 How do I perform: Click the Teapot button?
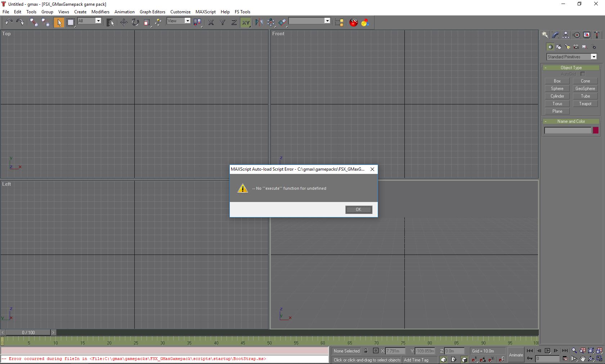tap(585, 104)
